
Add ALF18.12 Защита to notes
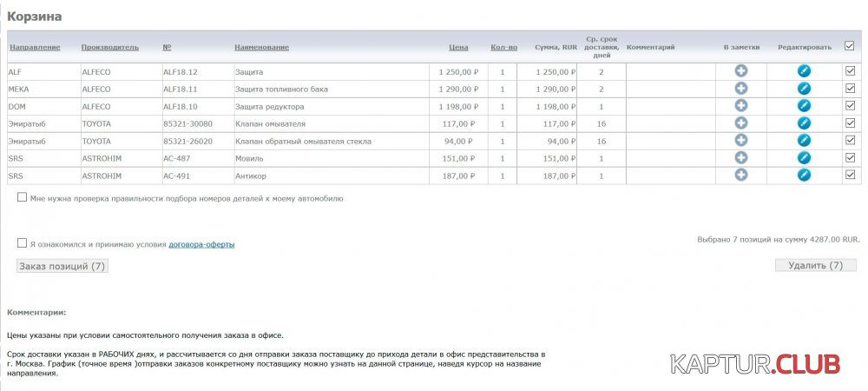pyautogui.click(x=741, y=71)
